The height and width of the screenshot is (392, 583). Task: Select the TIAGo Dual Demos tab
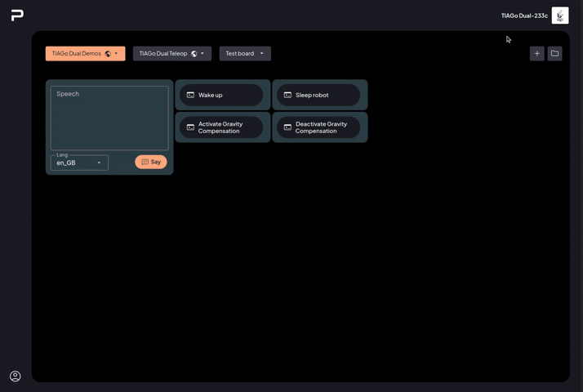pos(77,54)
